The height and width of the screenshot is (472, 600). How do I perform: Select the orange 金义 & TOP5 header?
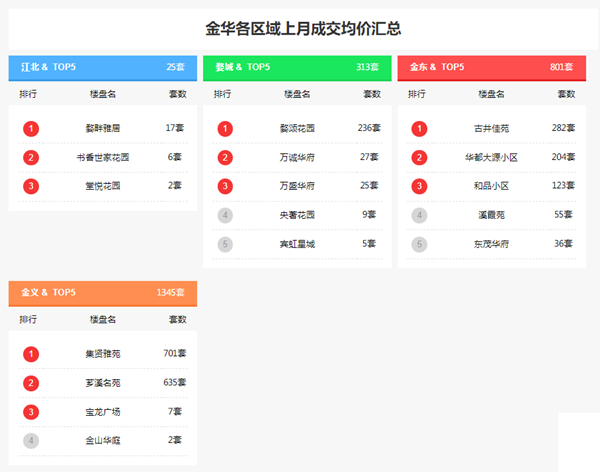(102, 292)
